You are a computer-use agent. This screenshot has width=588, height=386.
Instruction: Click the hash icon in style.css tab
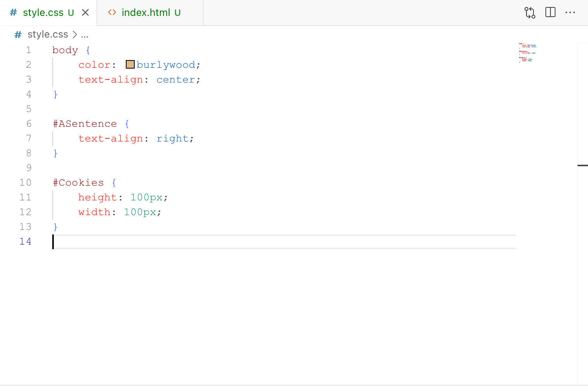point(14,12)
